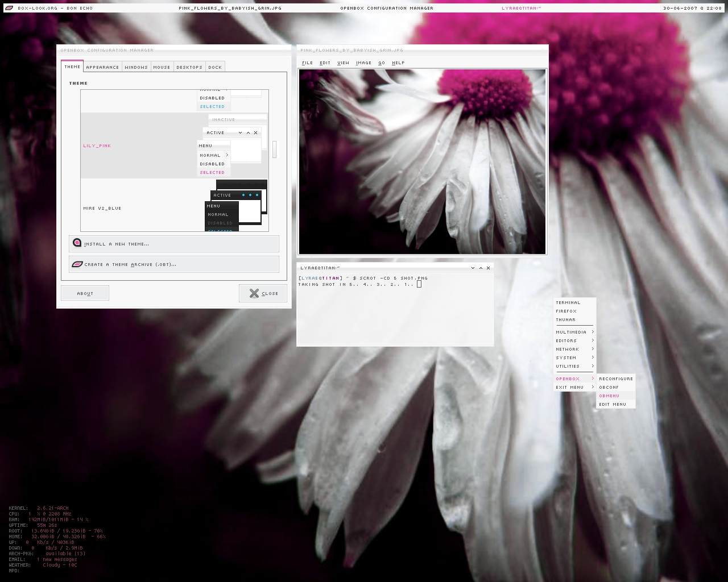Switch to pink_flowers jpg taskbar entry
Image resolution: width=728 pixels, height=582 pixels.
[x=230, y=9]
